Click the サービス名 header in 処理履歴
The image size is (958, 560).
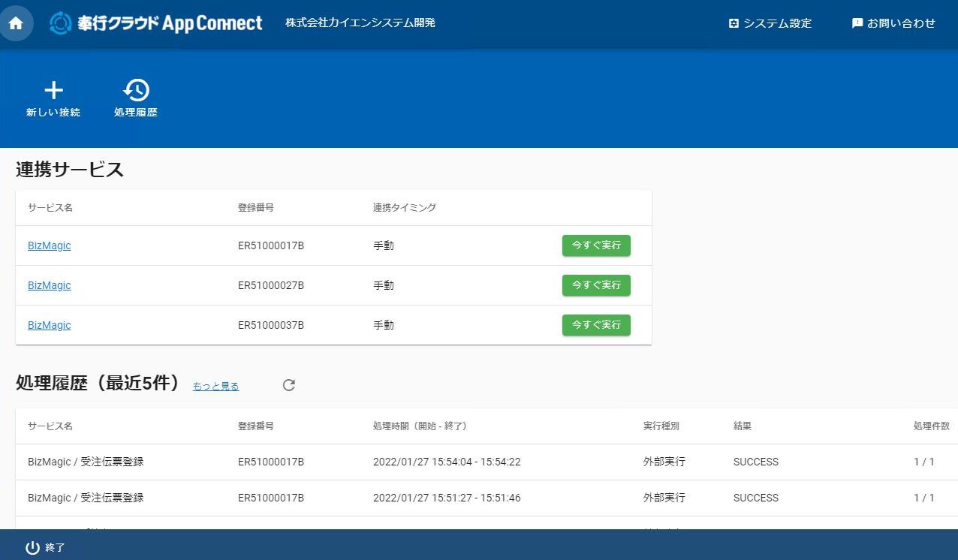click(50, 426)
